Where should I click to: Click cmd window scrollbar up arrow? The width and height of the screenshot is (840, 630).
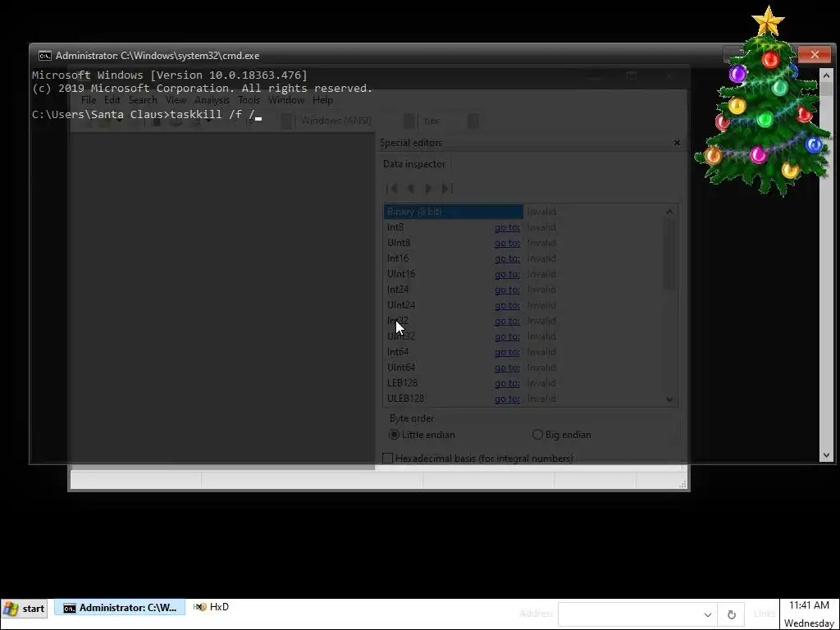pos(826,75)
